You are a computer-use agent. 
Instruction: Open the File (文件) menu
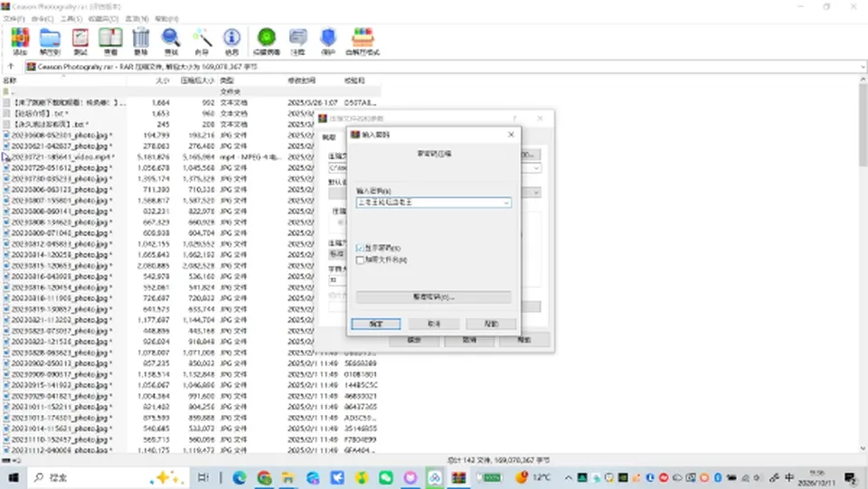pyautogui.click(x=14, y=19)
